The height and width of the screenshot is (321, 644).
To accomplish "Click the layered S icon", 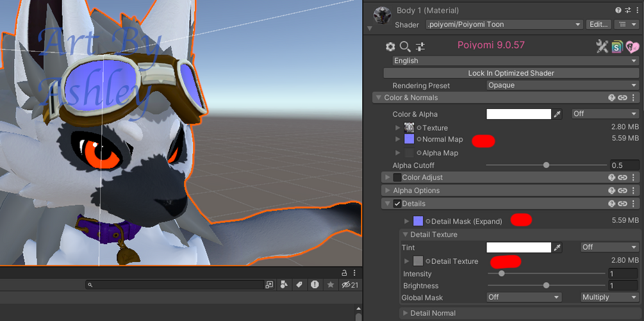I will [617, 47].
